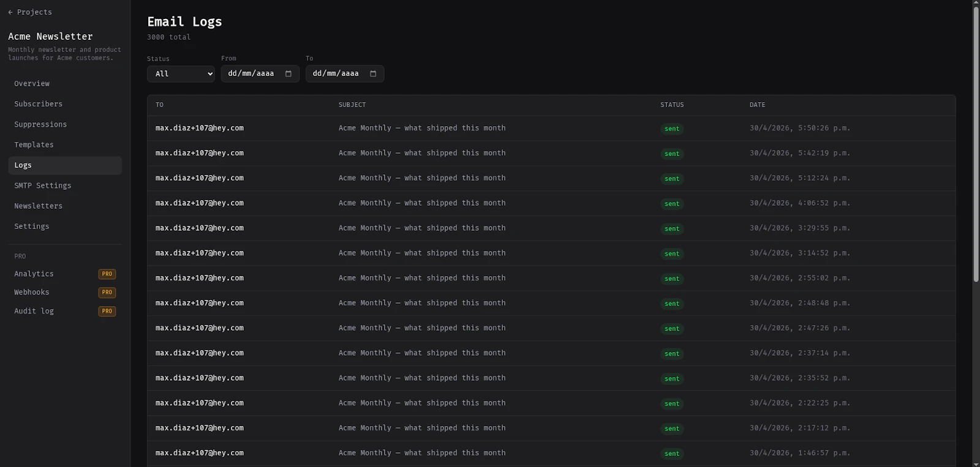Click recipient email on the 2:22:25 row
980x467 pixels.
(200, 403)
